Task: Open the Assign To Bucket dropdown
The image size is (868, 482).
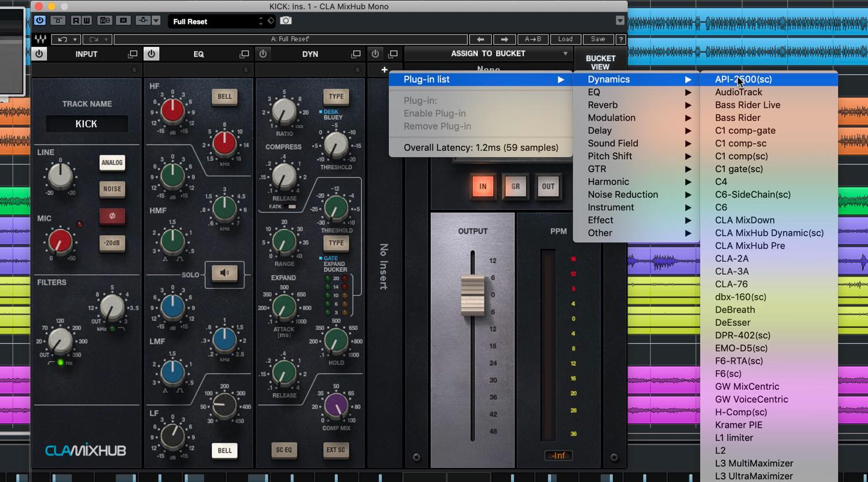Action: point(488,53)
